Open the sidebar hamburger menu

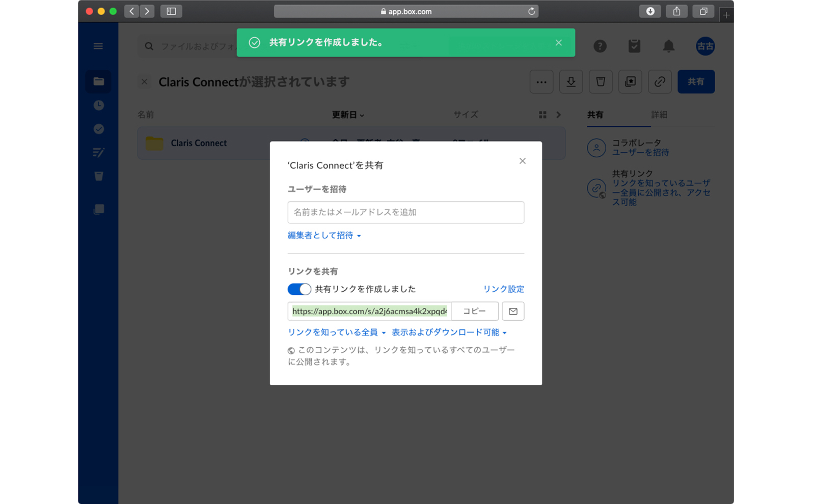(98, 46)
